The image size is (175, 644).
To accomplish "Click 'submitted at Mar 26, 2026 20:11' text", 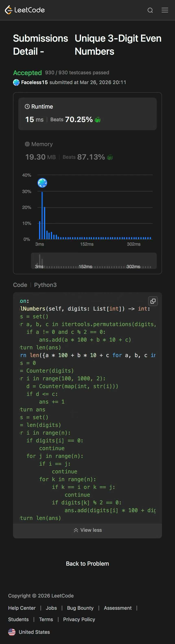I will tap(88, 82).
